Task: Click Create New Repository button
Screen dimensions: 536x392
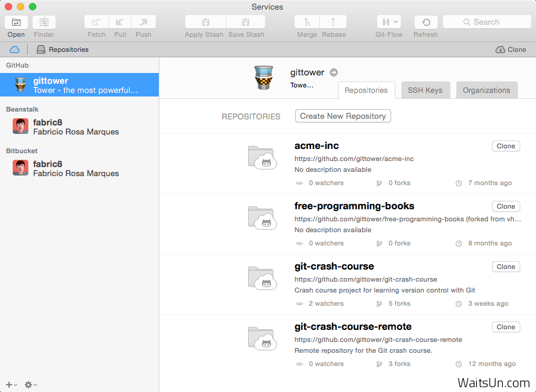Action: tap(343, 116)
